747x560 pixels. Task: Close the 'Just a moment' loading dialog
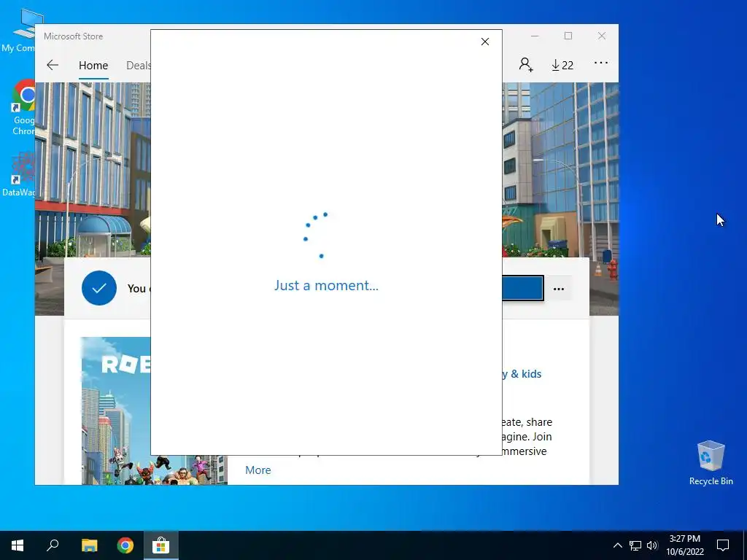[485, 42]
